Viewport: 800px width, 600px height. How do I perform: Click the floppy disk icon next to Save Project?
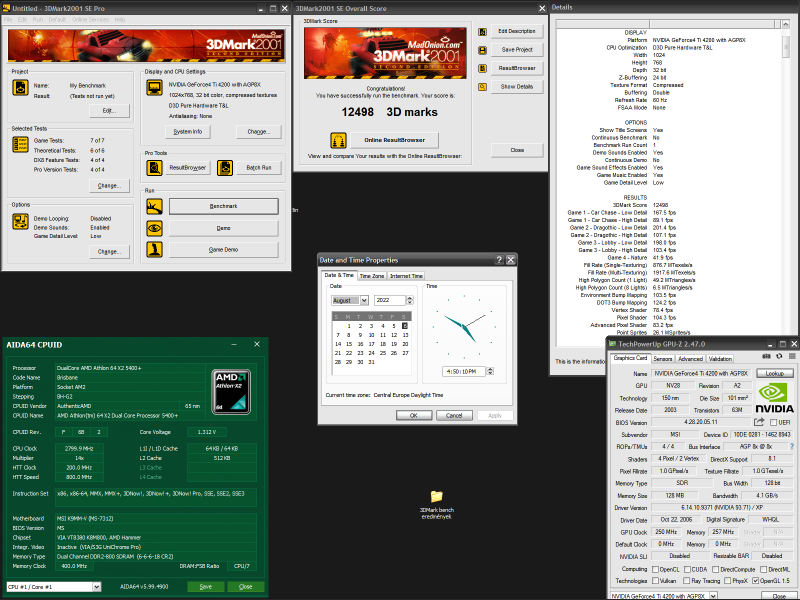click(482, 50)
